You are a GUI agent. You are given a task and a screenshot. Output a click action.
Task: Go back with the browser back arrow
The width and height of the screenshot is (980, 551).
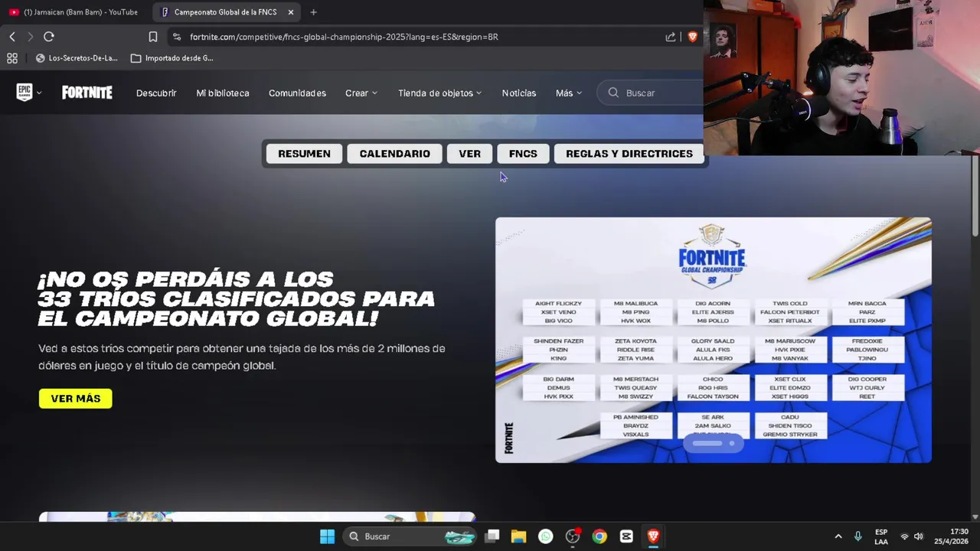12,37
